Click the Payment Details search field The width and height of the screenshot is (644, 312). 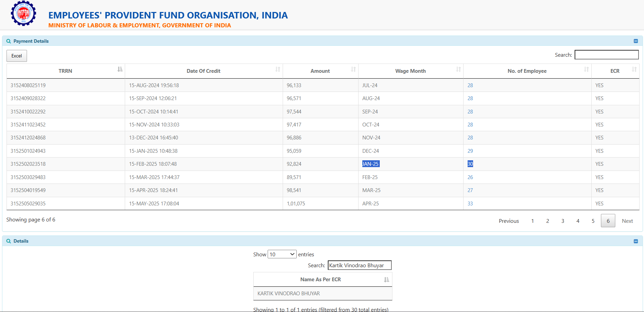point(606,55)
